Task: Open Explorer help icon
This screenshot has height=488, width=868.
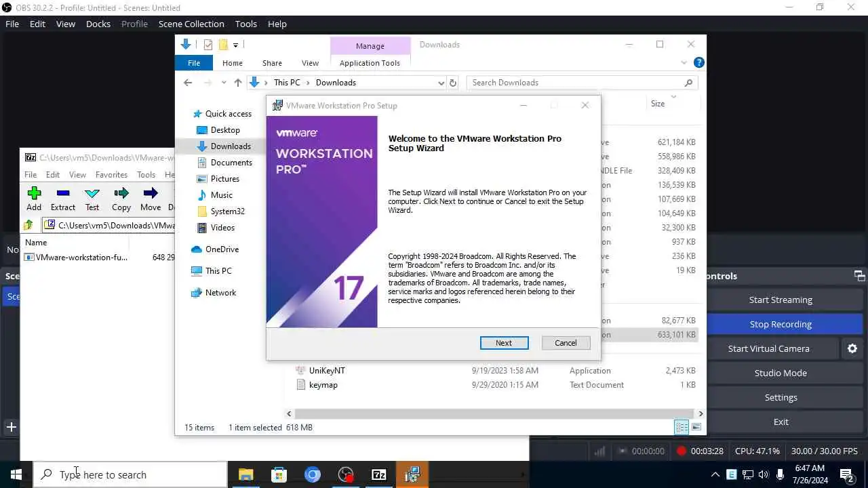Action: pyautogui.click(x=698, y=62)
